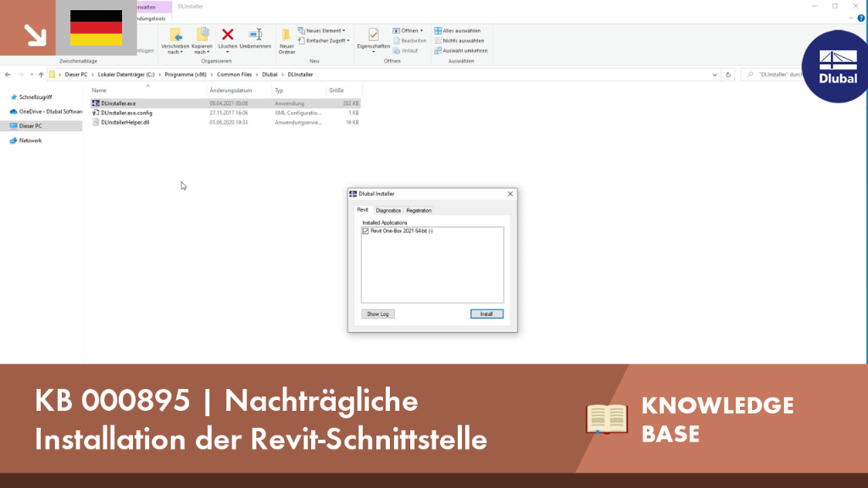Image resolution: width=868 pixels, height=488 pixels.
Task: Uncheck Revit One-Box 2021 64-bit checkbox
Action: (365, 231)
